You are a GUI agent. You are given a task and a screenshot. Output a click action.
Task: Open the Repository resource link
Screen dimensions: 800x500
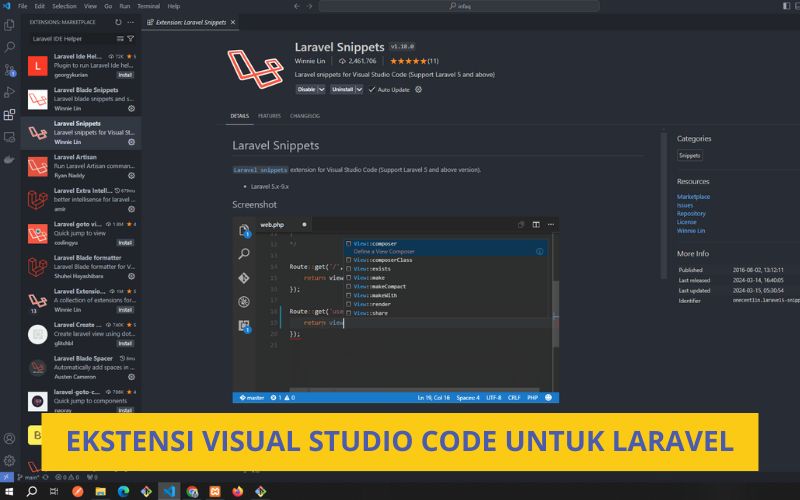click(691, 214)
